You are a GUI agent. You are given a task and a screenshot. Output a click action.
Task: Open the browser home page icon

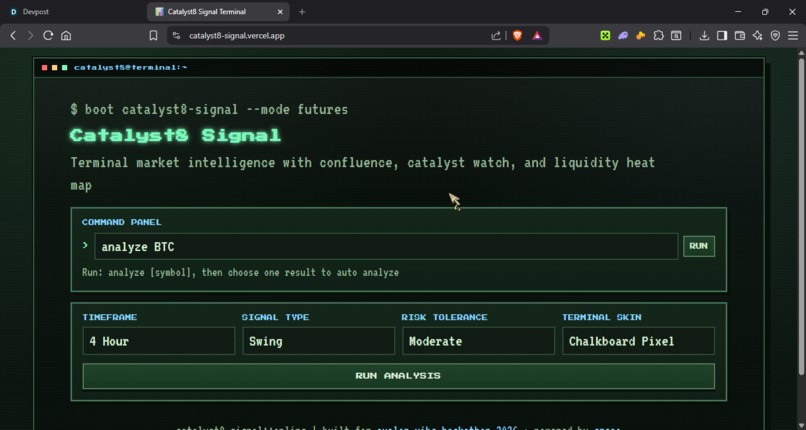click(x=66, y=35)
